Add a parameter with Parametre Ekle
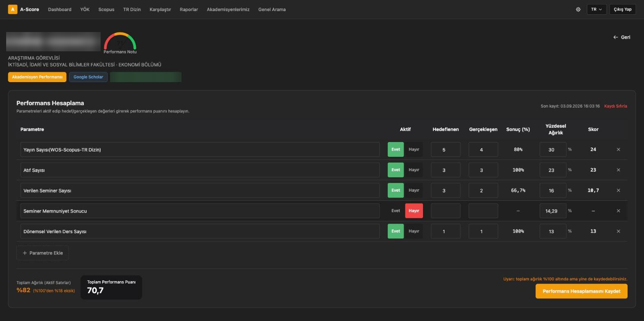 coord(43,253)
